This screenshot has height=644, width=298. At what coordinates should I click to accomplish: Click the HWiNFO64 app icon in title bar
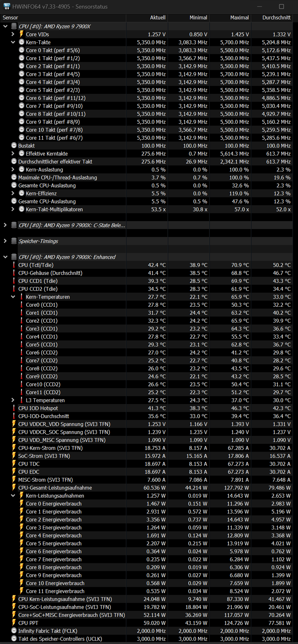[7, 7]
